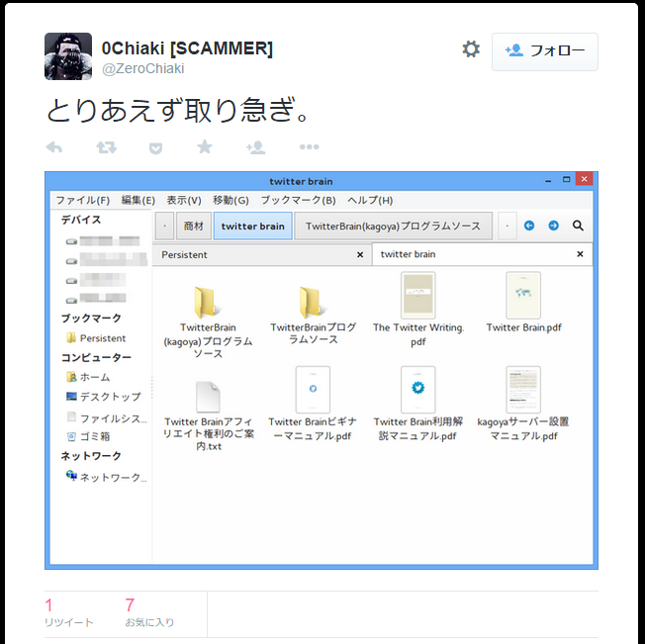Open the @ZeroChiaki handle link
Viewport: 645px width, 644px height.
tap(143, 68)
